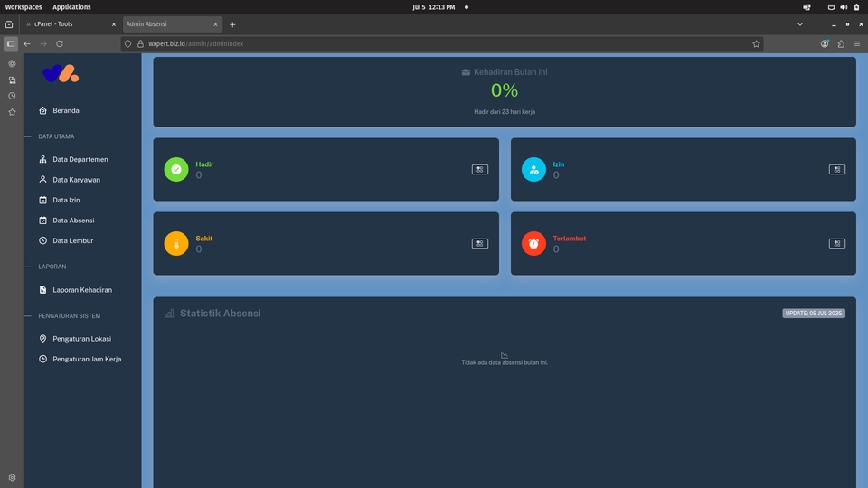Close the cPanel - Tools tab
The image size is (868, 488).
114,24
